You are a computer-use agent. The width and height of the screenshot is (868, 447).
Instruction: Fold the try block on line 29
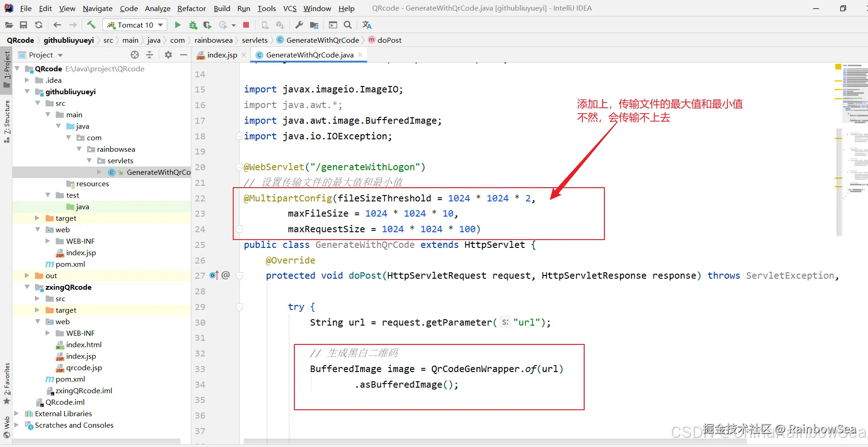239,307
